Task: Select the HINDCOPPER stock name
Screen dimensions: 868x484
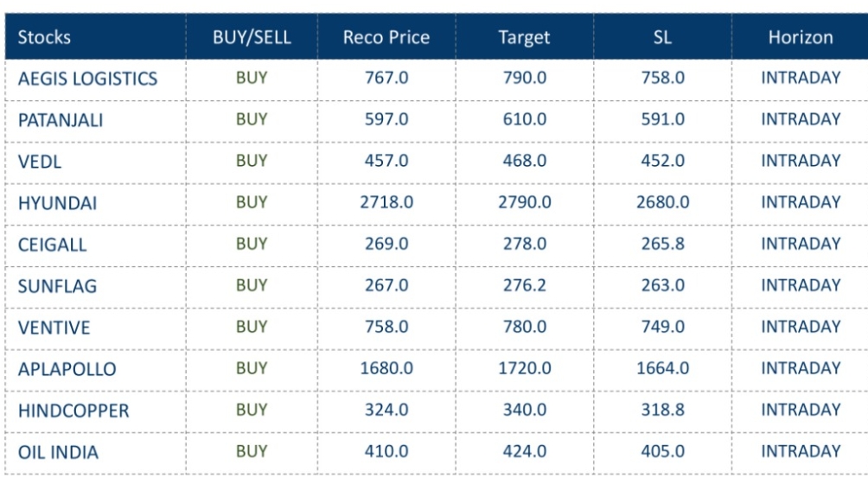Action: 73,411
